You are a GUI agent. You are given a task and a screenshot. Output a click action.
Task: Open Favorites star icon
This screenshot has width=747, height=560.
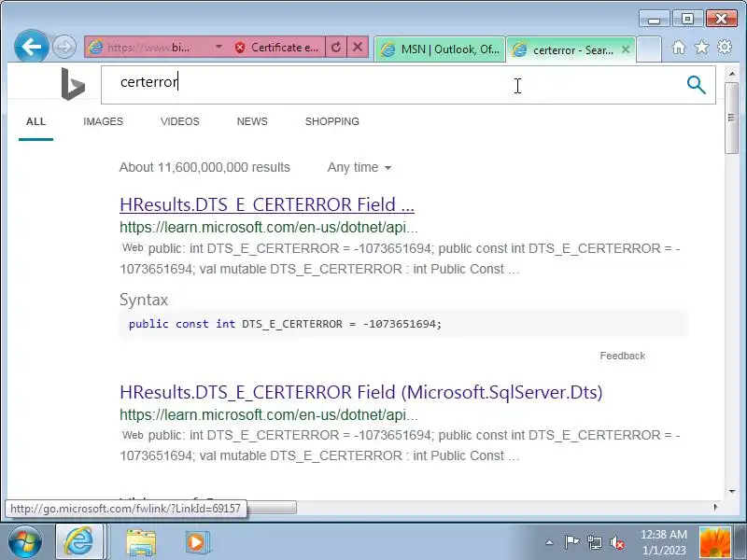tap(701, 48)
